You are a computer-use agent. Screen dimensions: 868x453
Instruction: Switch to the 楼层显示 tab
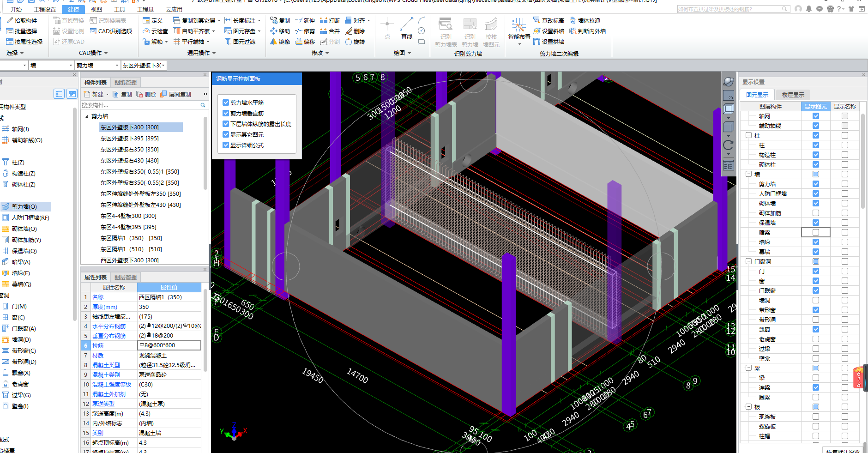[x=793, y=95]
